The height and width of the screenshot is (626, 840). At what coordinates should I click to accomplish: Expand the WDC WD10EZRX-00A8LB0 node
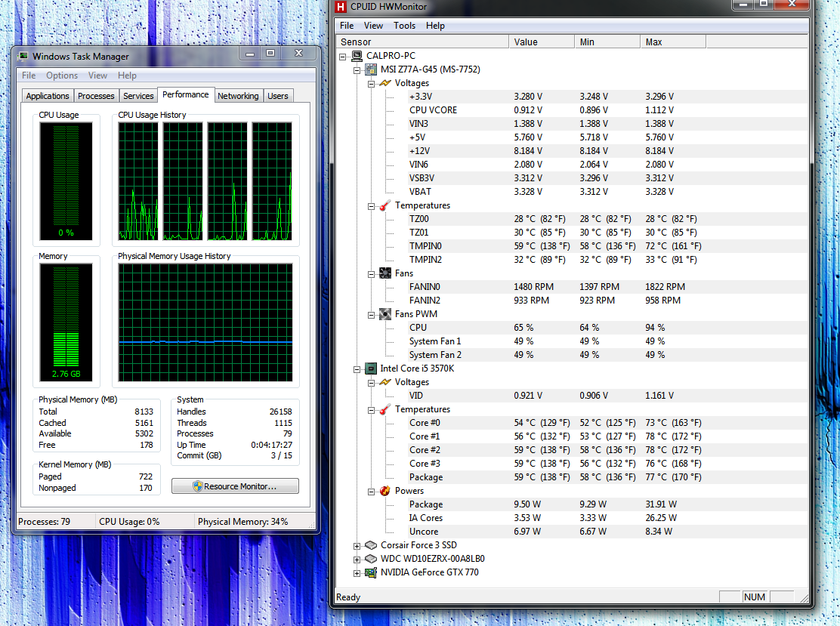pyautogui.click(x=357, y=560)
